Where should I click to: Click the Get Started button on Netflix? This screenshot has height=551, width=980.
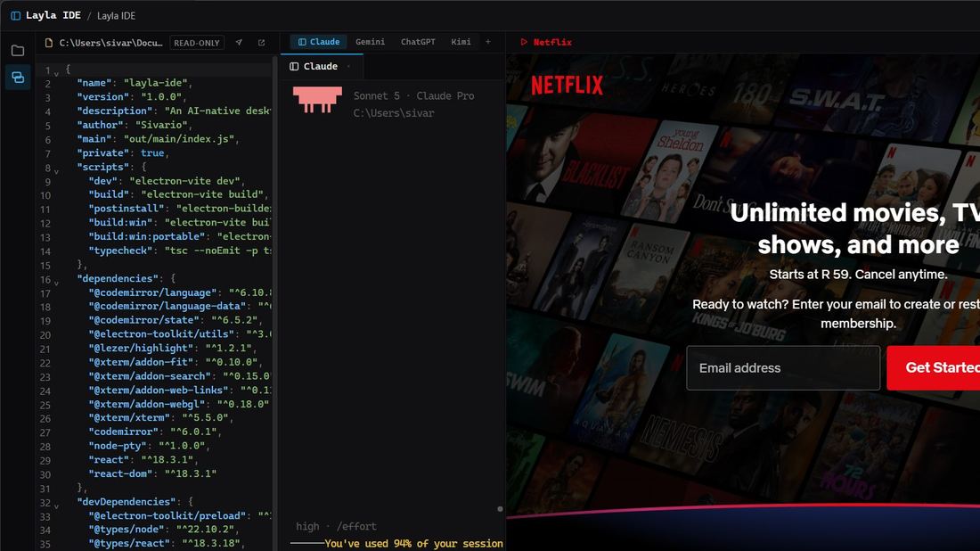933,367
